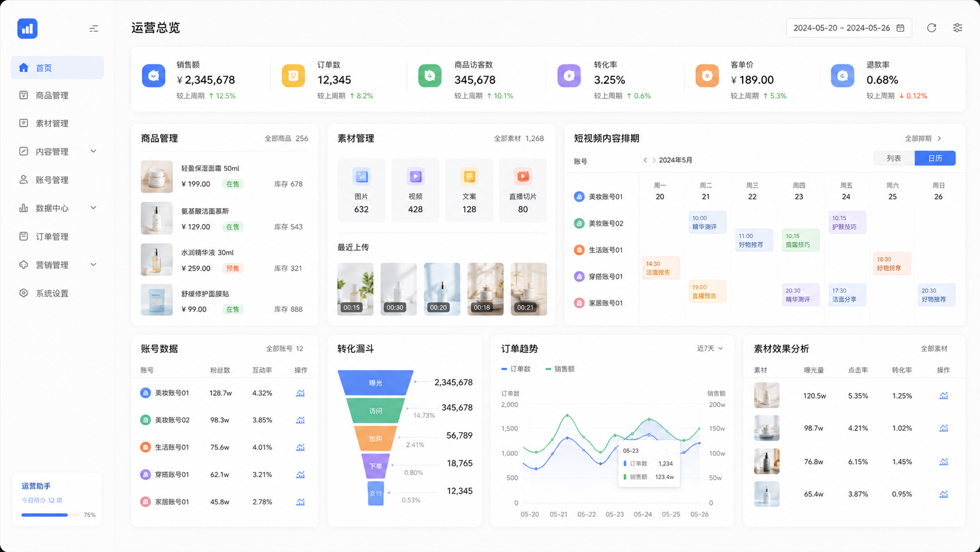Click the 曝光 funnel stage
This screenshot has width=980, height=552.
coord(376,382)
